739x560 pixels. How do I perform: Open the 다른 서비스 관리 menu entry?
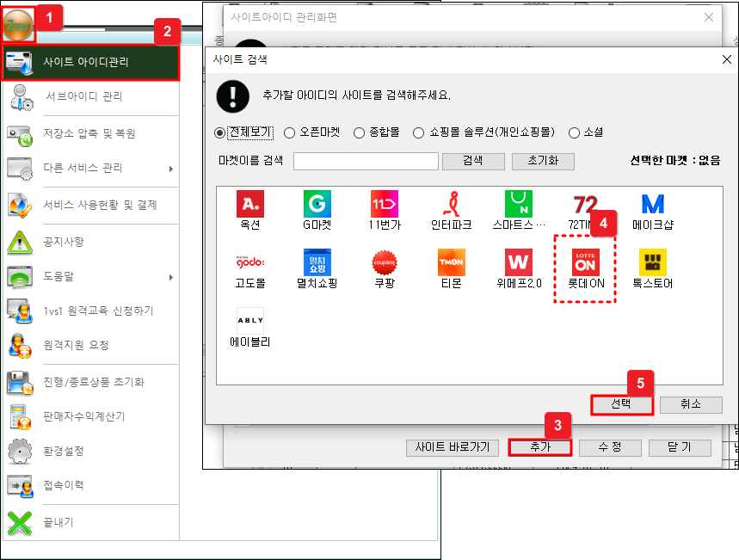[x=90, y=169]
